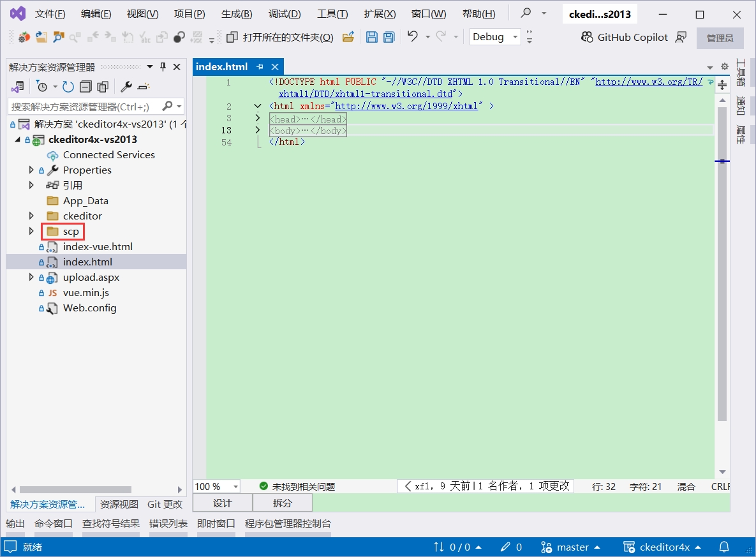
Task: Click the Save All toolbar icon
Action: [x=389, y=37]
